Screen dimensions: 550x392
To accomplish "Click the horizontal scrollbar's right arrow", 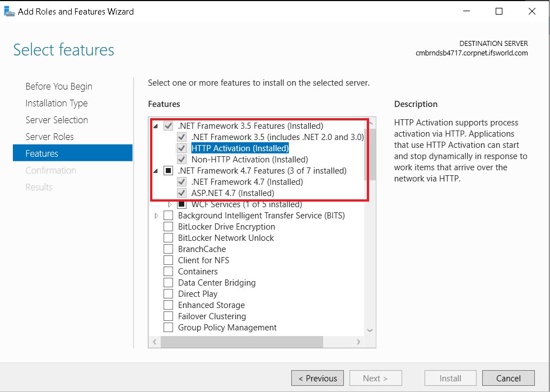I will click(x=359, y=342).
